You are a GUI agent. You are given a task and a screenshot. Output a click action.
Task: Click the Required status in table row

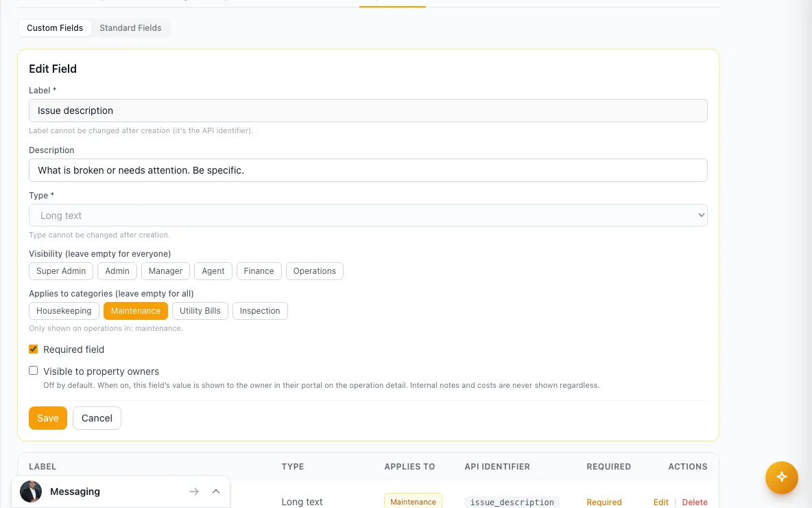604,502
